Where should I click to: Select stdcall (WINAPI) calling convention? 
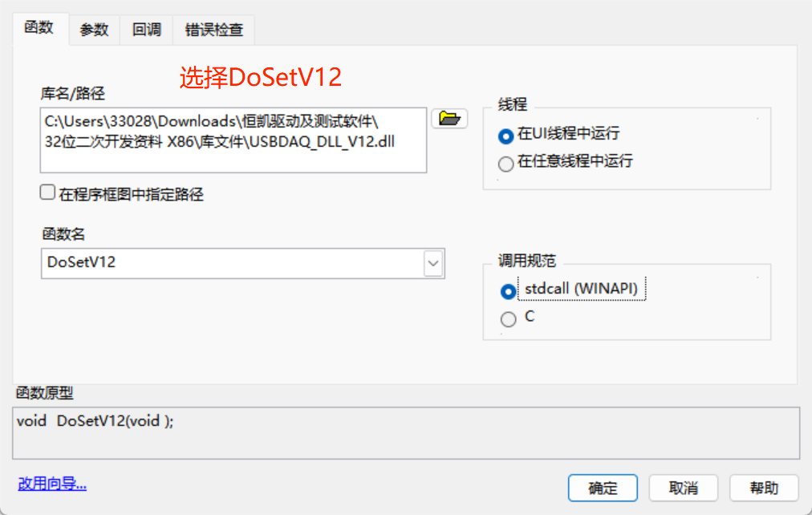click(508, 291)
